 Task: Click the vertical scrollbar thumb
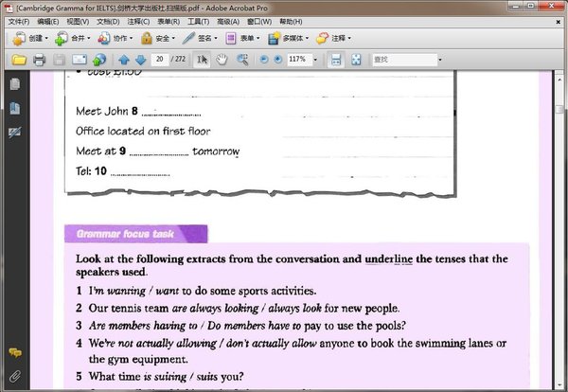coord(559,110)
